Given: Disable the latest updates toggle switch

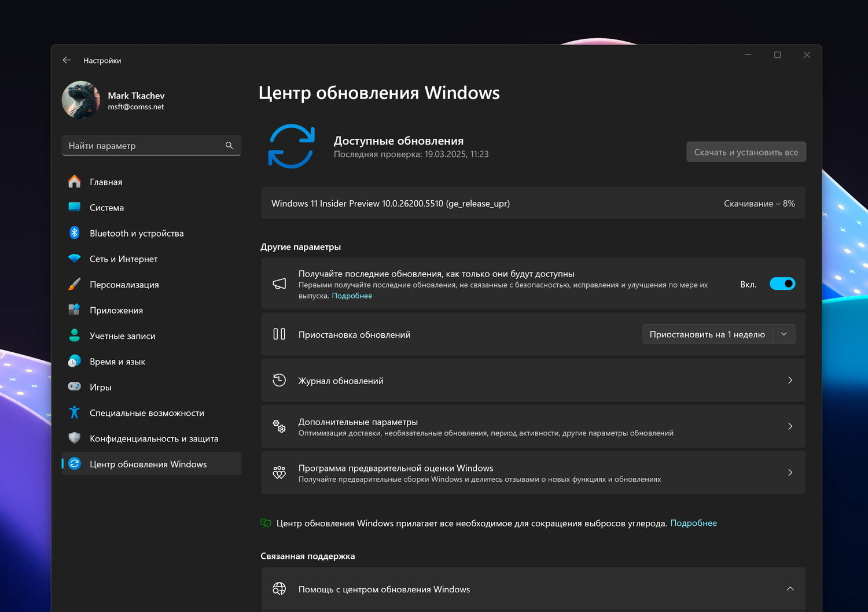Looking at the screenshot, I should point(782,284).
